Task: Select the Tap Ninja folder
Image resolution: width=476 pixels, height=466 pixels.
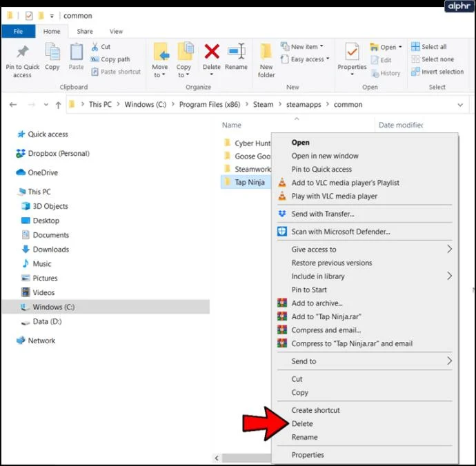Action: [x=250, y=182]
